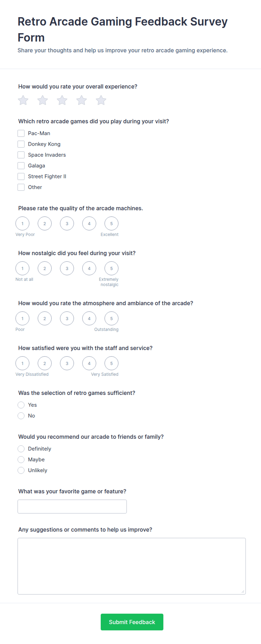The width and height of the screenshot is (261, 644).
Task: Rate overall experience with the first star
Action: (23, 100)
